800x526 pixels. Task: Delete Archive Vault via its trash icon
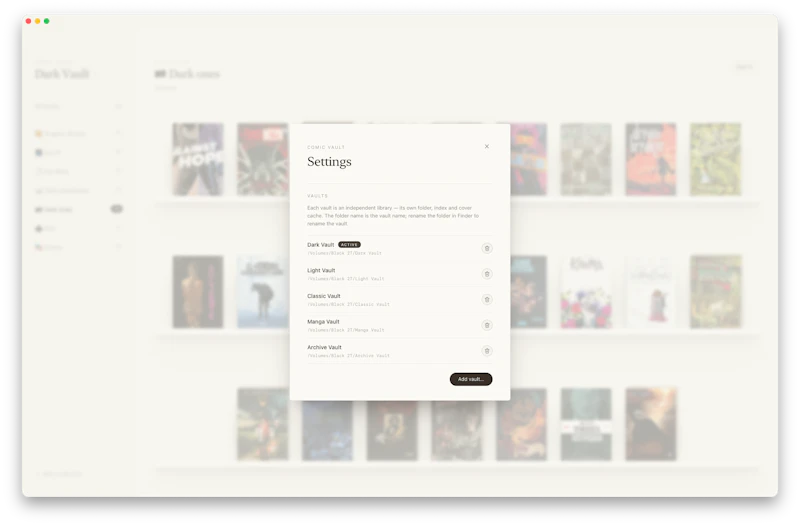point(487,351)
